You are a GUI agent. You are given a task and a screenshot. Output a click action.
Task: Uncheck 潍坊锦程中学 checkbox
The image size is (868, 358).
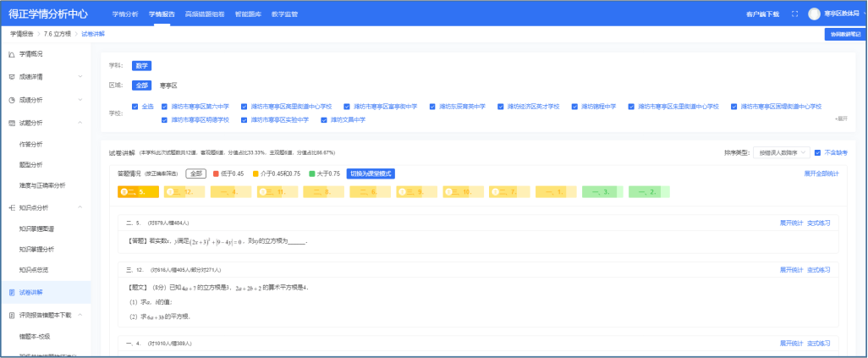574,107
